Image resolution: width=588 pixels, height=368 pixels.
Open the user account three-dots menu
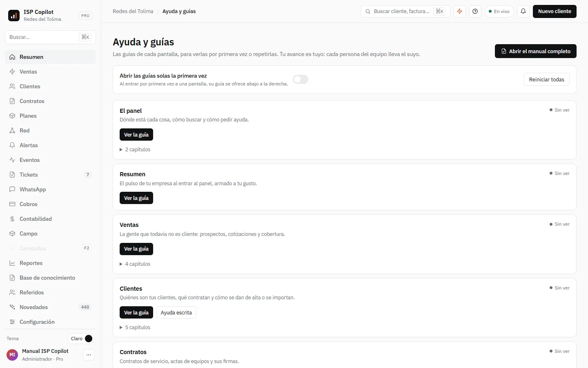click(89, 355)
